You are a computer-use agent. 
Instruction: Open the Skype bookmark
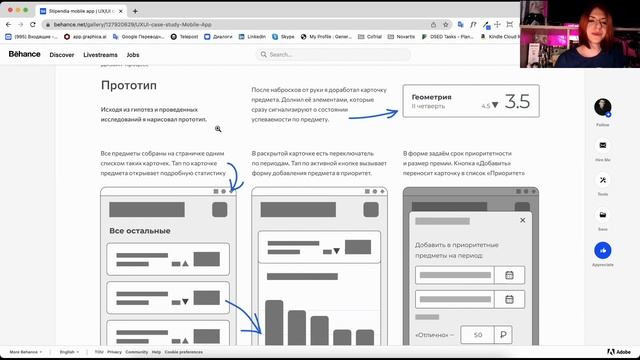283,37
